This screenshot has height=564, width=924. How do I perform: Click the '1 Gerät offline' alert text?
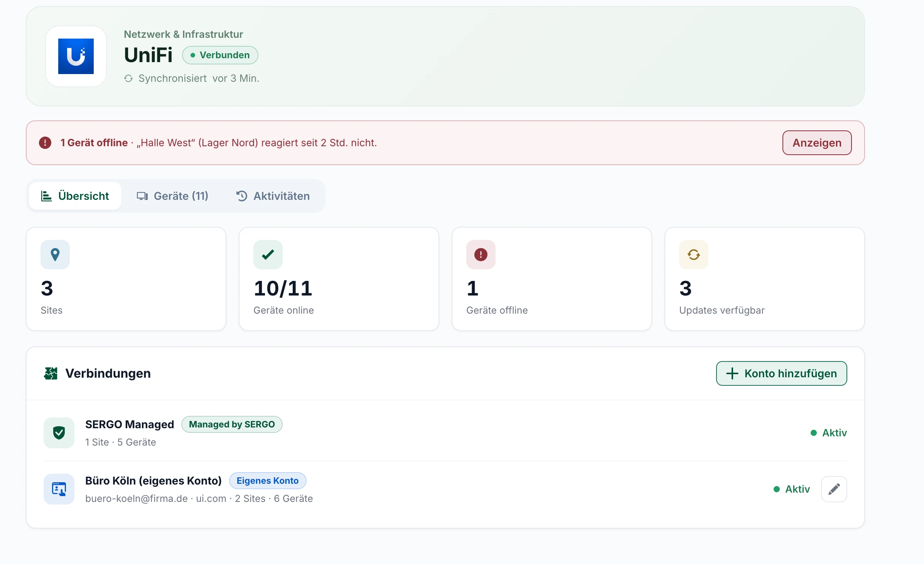[94, 143]
